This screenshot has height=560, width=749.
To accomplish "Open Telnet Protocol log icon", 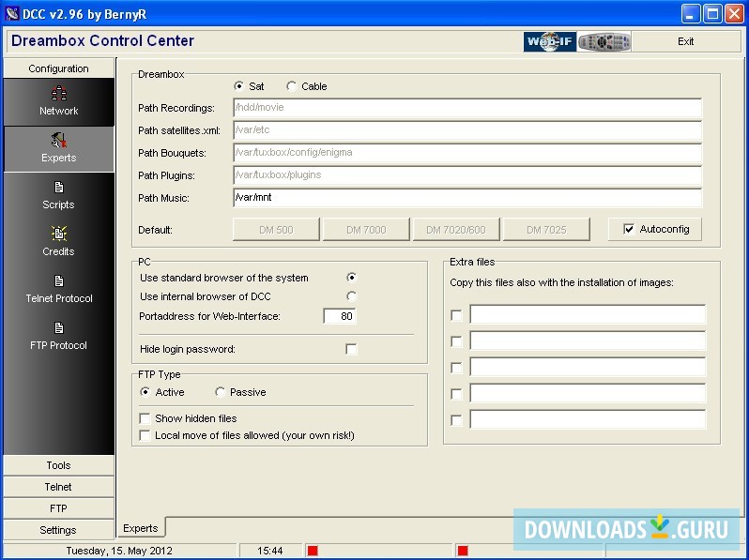I will click(x=58, y=281).
